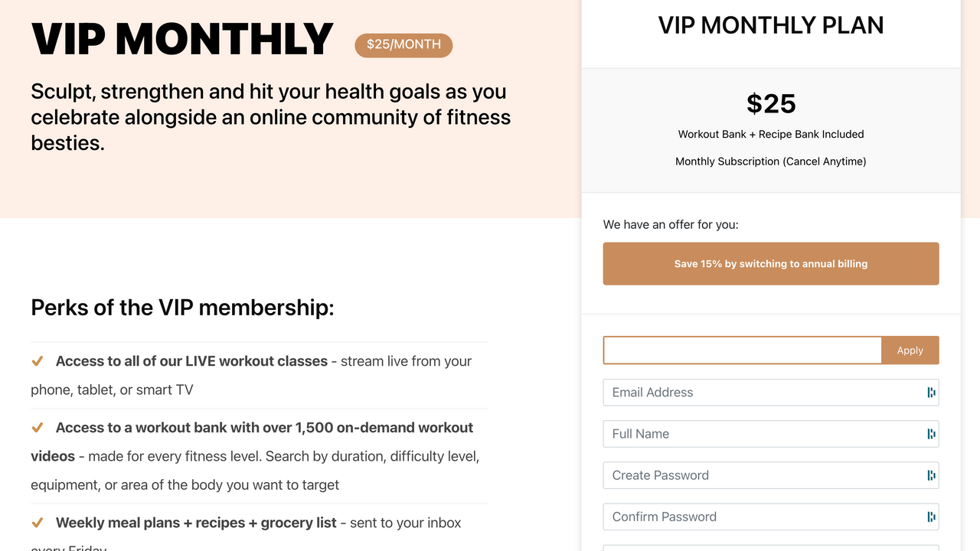
Task: Click checkmark beside Weekly meal plans perk
Action: click(x=37, y=523)
